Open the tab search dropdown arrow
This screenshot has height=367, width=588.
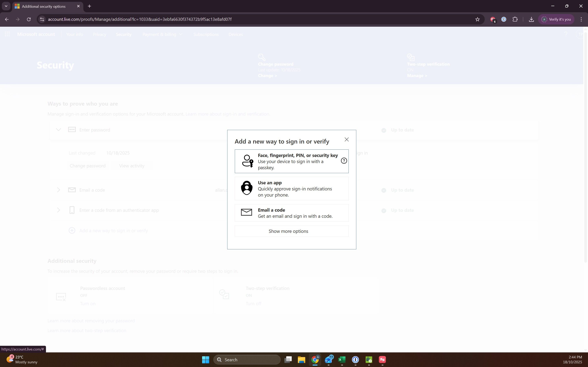click(6, 6)
